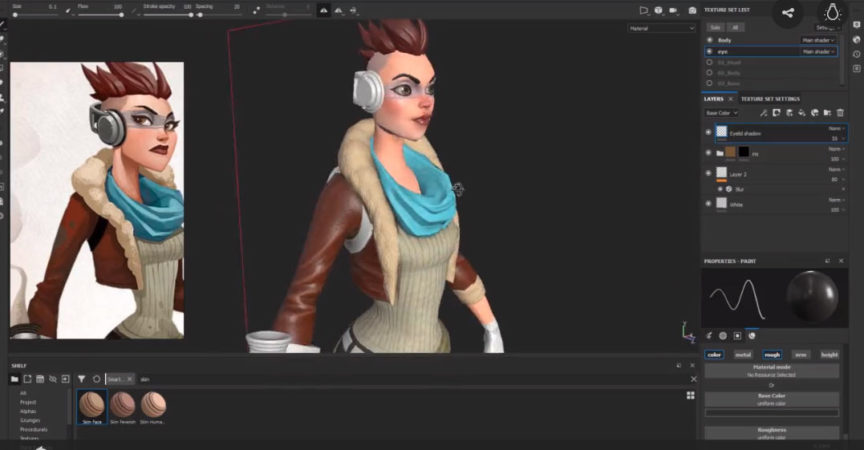Image resolution: width=864 pixels, height=450 pixels.
Task: Click the shelf filter funnel icon
Action: coord(82,379)
